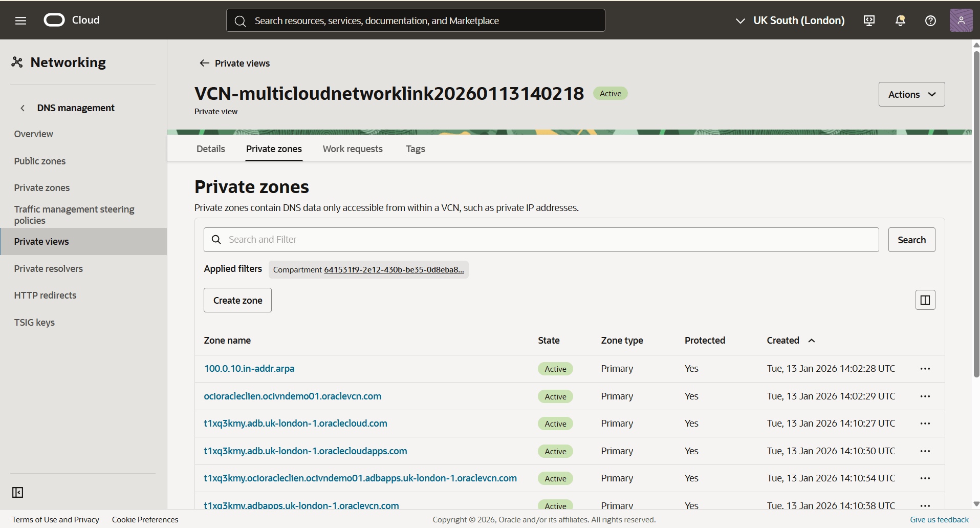Click into the Search and Filter field

(358, 239)
